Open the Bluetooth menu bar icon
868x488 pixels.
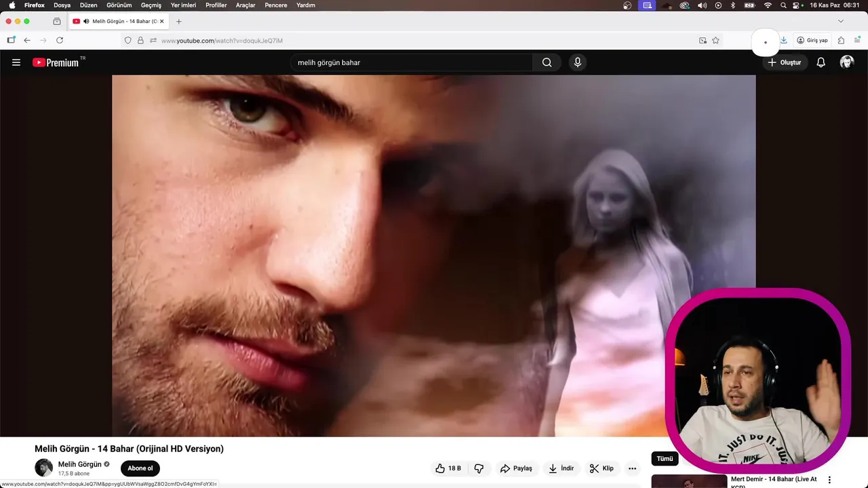[x=733, y=5]
